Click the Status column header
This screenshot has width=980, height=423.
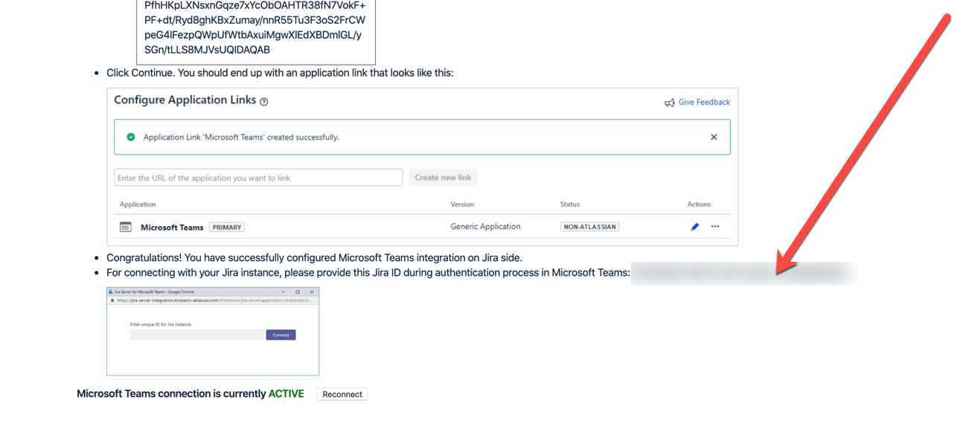pyautogui.click(x=570, y=204)
